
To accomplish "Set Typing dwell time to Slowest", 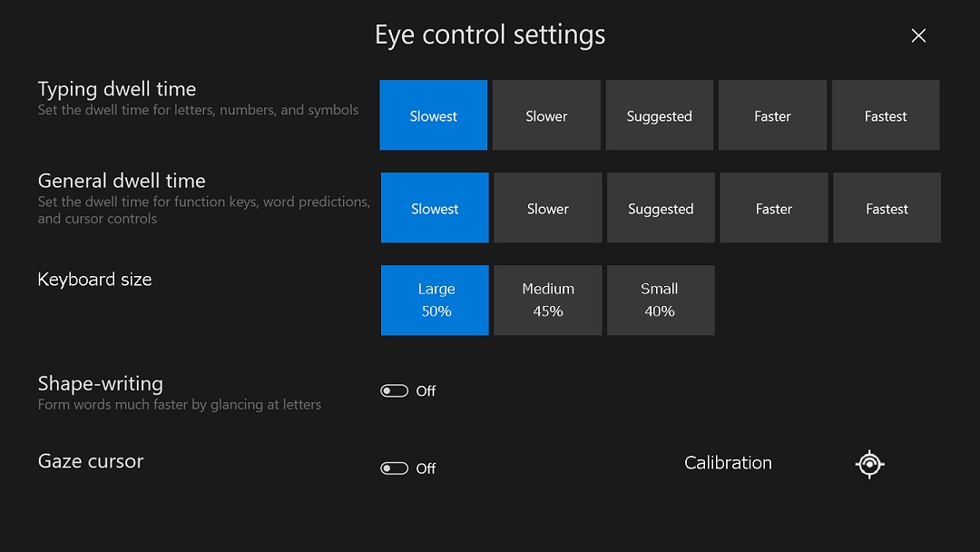I will click(x=433, y=115).
